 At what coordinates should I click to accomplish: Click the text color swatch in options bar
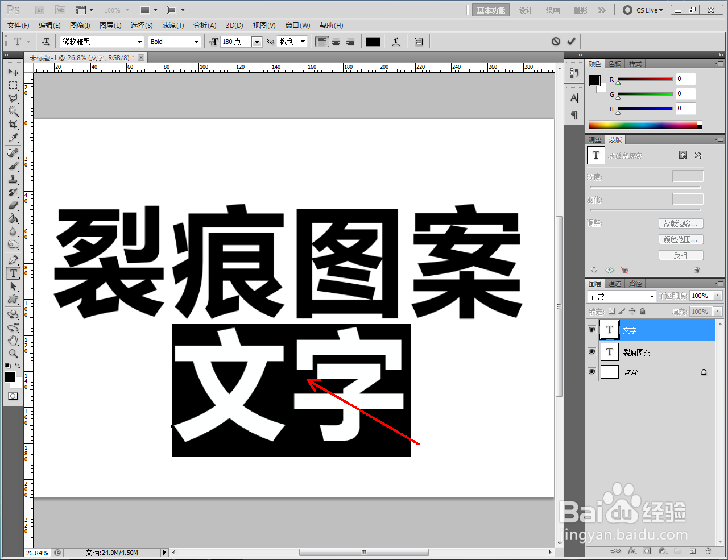pos(373,41)
